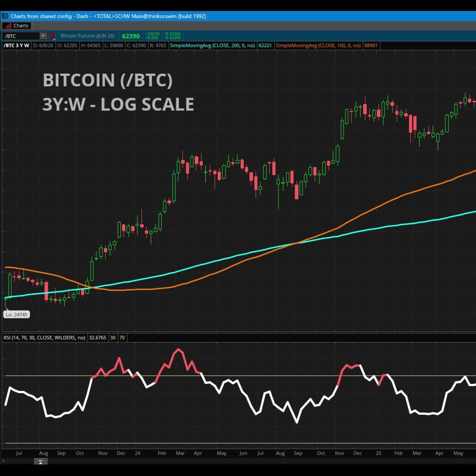
Task: Click the H: 64365 high value
Action: click(x=91, y=45)
